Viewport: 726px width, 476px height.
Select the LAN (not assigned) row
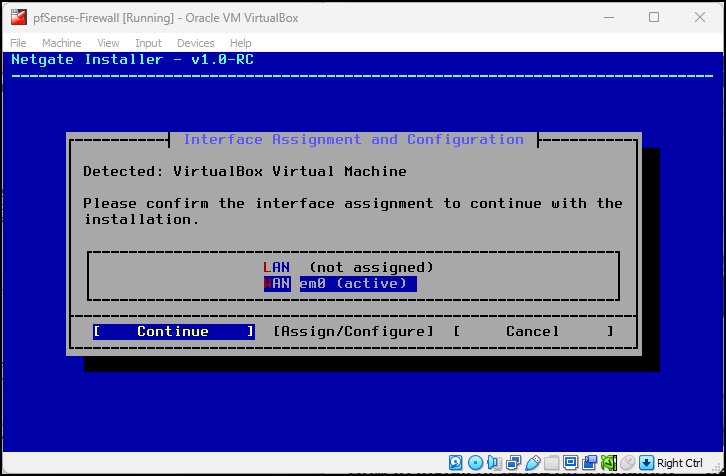pyautogui.click(x=348, y=267)
